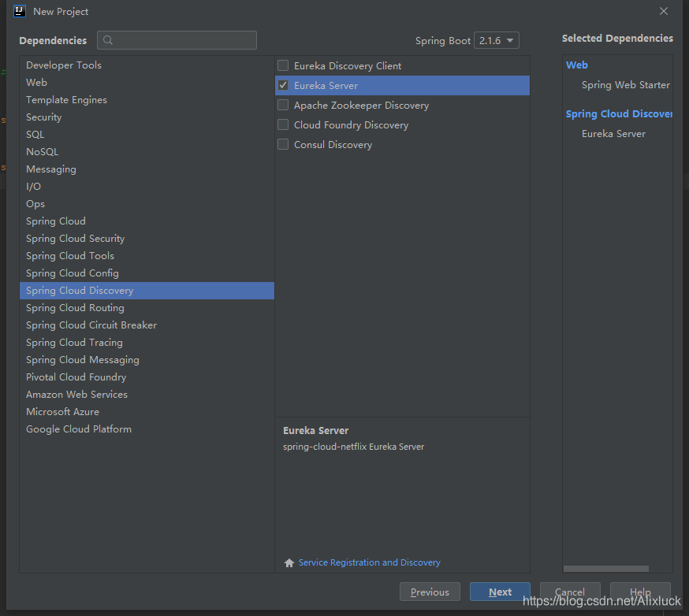The height and width of the screenshot is (616, 689).
Task: Click the Cancel button
Action: pos(570,592)
